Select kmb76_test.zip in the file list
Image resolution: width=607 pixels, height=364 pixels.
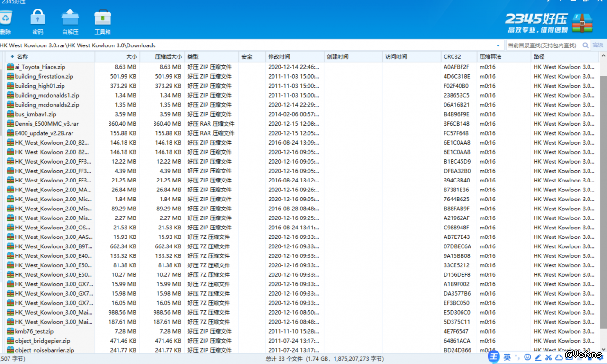[x=34, y=332]
